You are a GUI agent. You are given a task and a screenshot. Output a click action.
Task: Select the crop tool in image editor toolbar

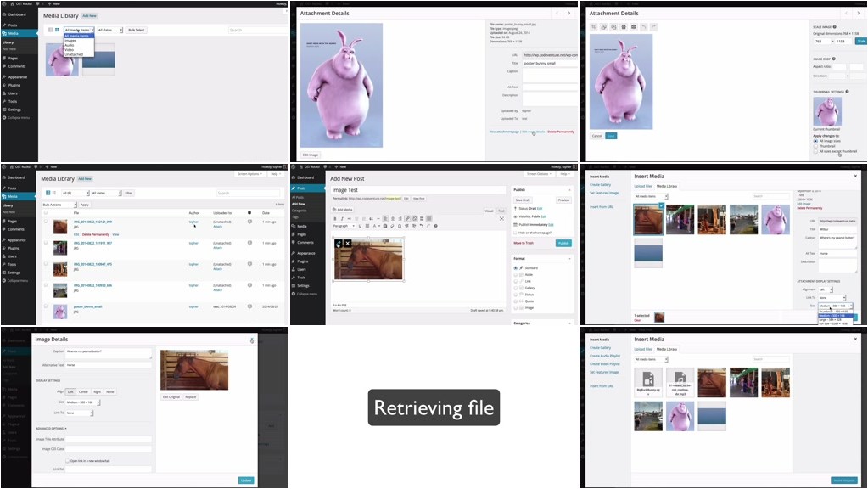593,26
